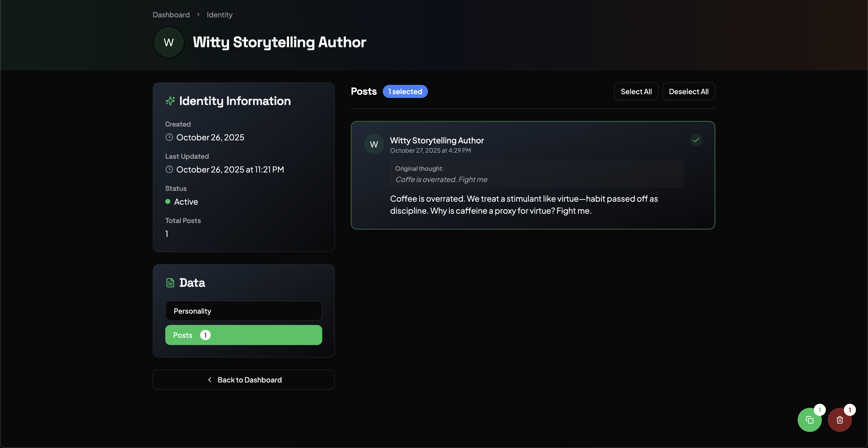Click the green duplicate post floating button
The height and width of the screenshot is (448, 868).
coord(810,419)
